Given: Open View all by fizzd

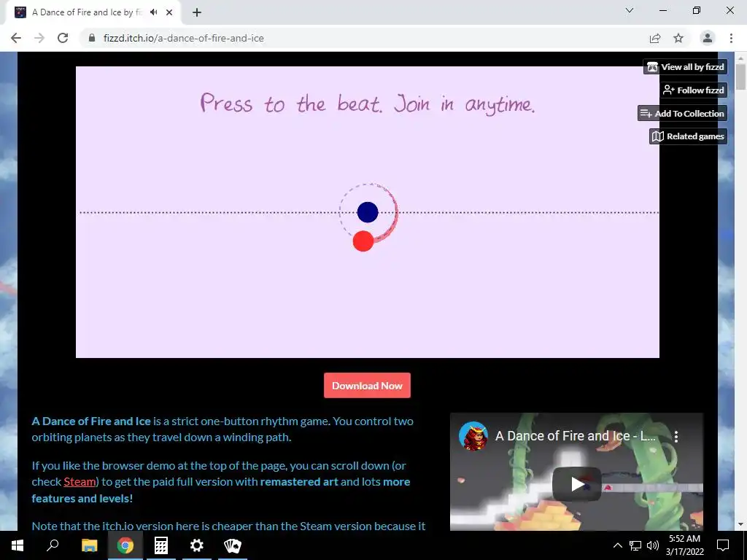Looking at the screenshot, I should (685, 67).
